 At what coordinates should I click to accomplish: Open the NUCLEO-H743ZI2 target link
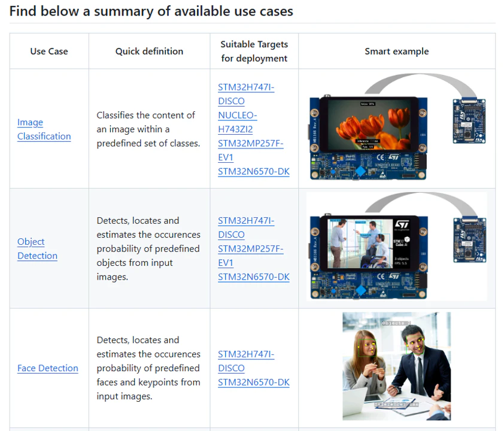click(x=238, y=122)
